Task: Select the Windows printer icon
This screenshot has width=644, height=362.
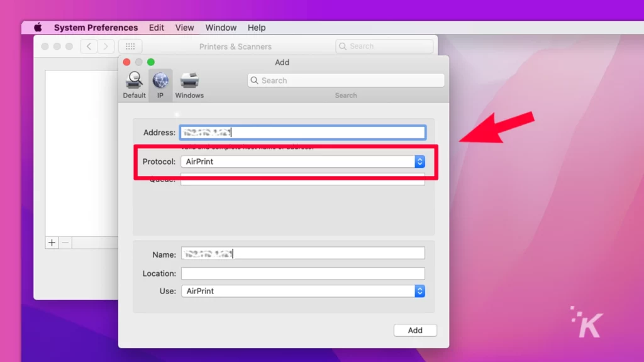Action: pyautogui.click(x=189, y=80)
